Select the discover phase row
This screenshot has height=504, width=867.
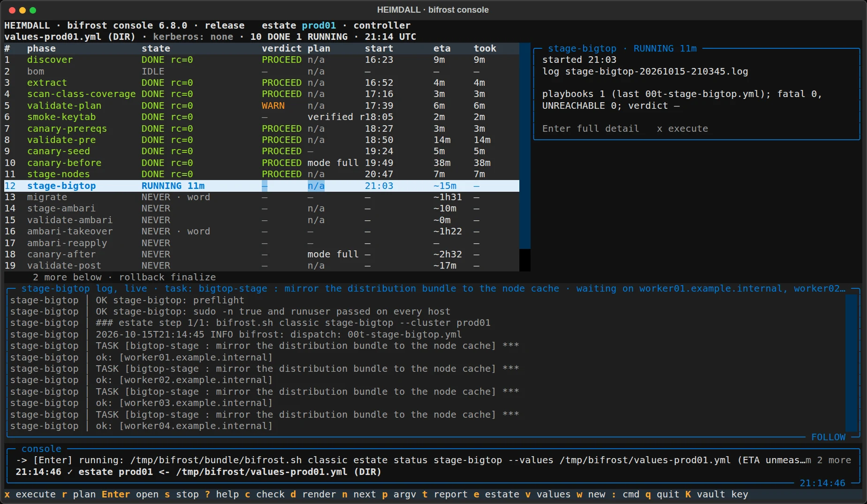pos(261,60)
